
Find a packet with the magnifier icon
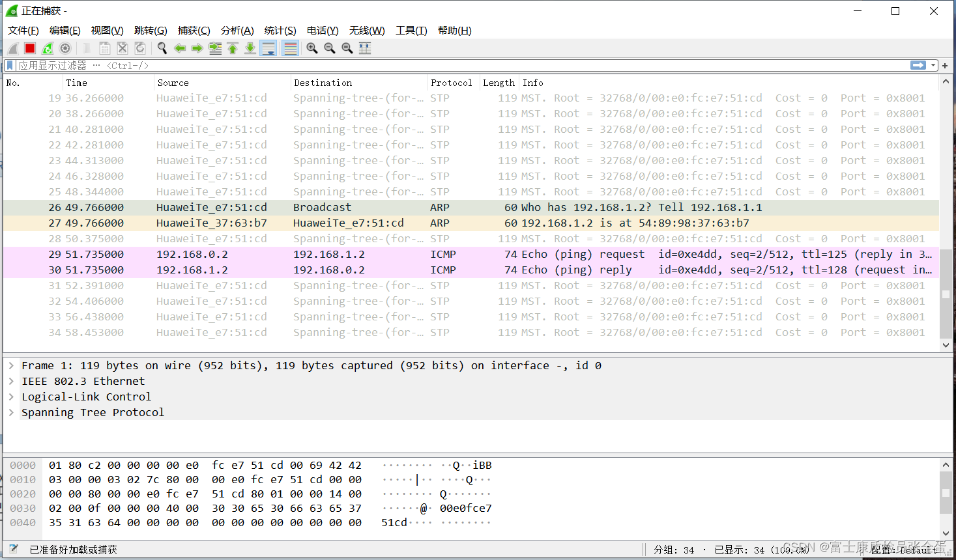(162, 48)
